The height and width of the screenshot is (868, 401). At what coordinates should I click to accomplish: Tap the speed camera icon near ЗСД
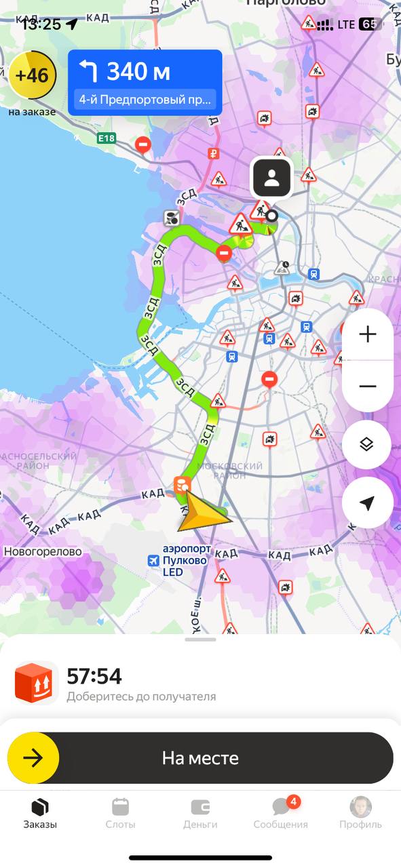[172, 218]
